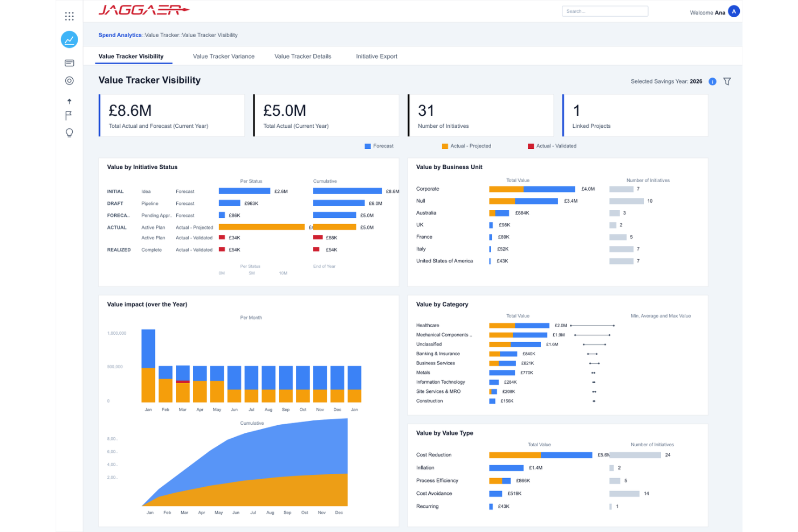Viewport: 798px width, 532px height.
Task: Click the ACTUAL Active Plan orange bar
Action: [262, 227]
